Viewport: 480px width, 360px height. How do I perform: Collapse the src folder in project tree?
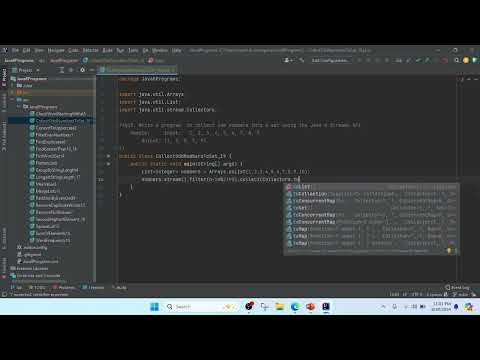(x=13, y=100)
